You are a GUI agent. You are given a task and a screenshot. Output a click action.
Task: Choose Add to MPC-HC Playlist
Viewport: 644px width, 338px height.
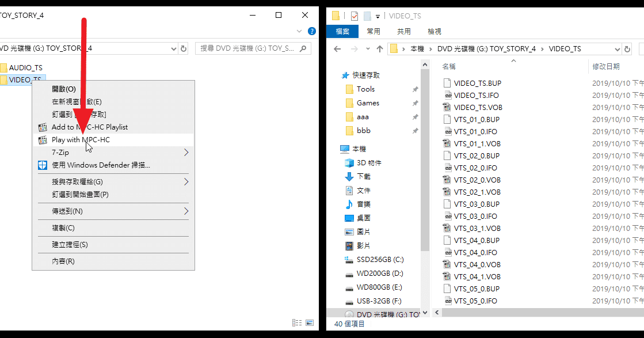pos(113,127)
